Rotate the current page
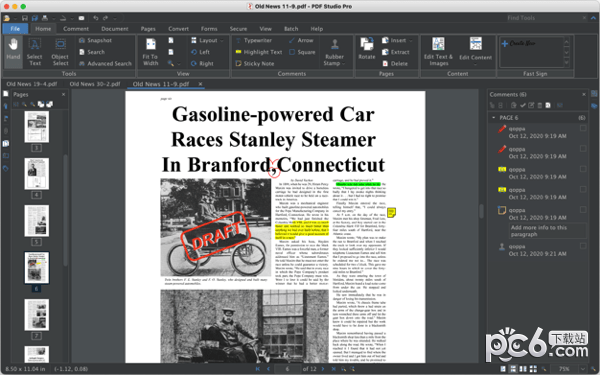Viewport: 600px width, 375px height. tap(367, 49)
